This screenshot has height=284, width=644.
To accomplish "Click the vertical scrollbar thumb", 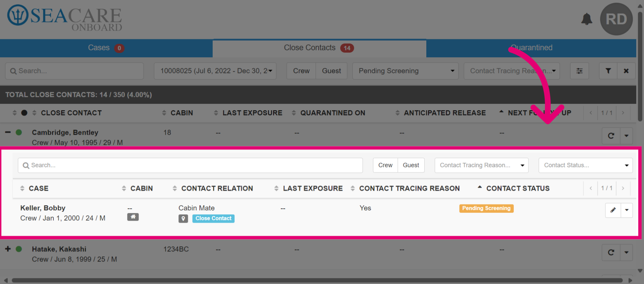I will coord(640,66).
